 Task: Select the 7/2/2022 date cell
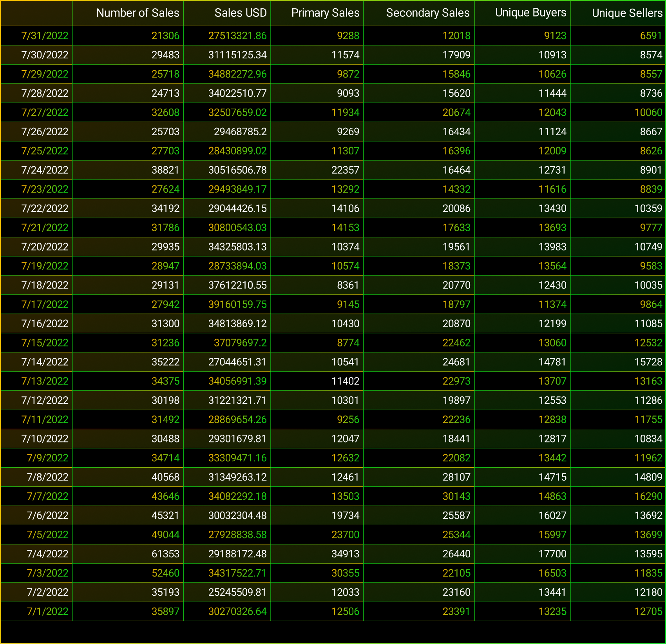coord(36,593)
